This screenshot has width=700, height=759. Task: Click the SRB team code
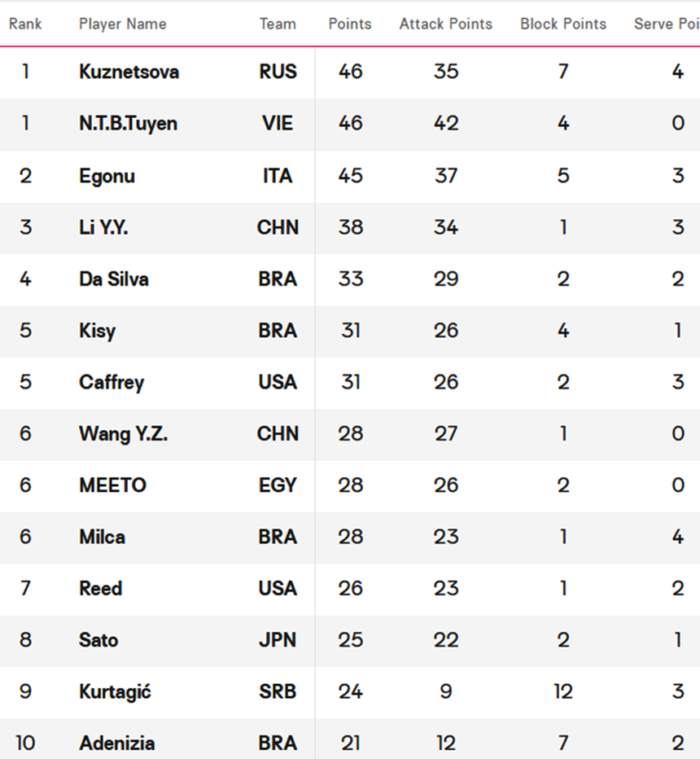click(278, 691)
